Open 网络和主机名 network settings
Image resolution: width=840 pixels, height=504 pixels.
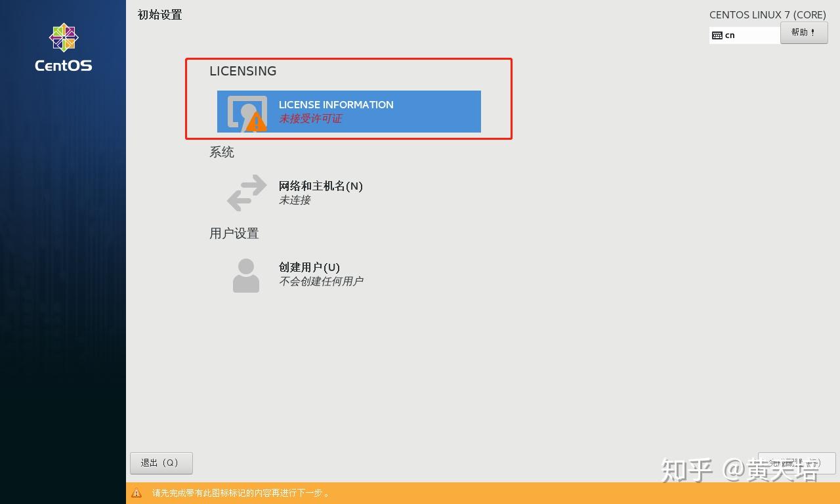point(320,186)
